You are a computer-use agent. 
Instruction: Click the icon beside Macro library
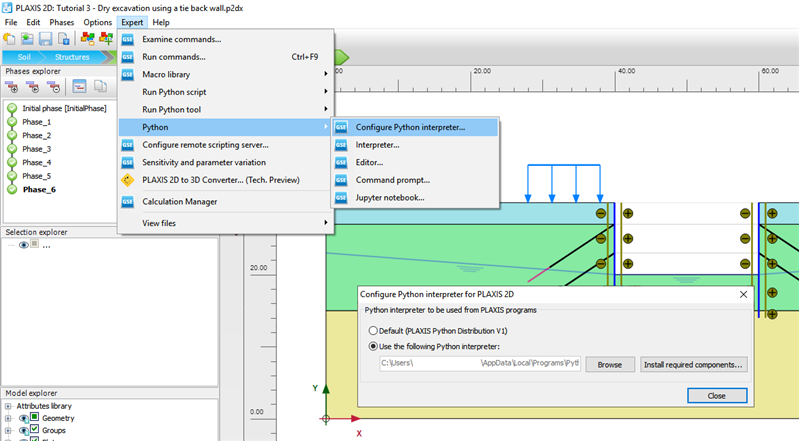pyautogui.click(x=127, y=74)
